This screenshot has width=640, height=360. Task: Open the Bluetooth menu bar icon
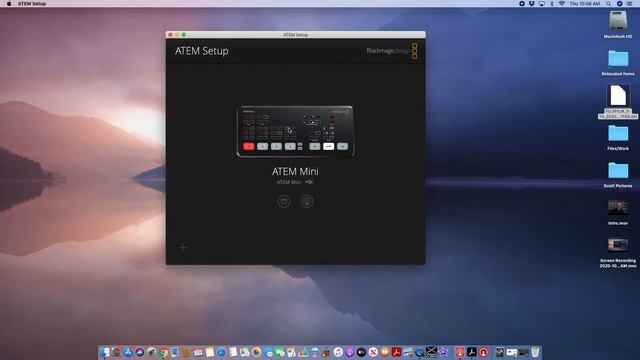pos(552,4)
